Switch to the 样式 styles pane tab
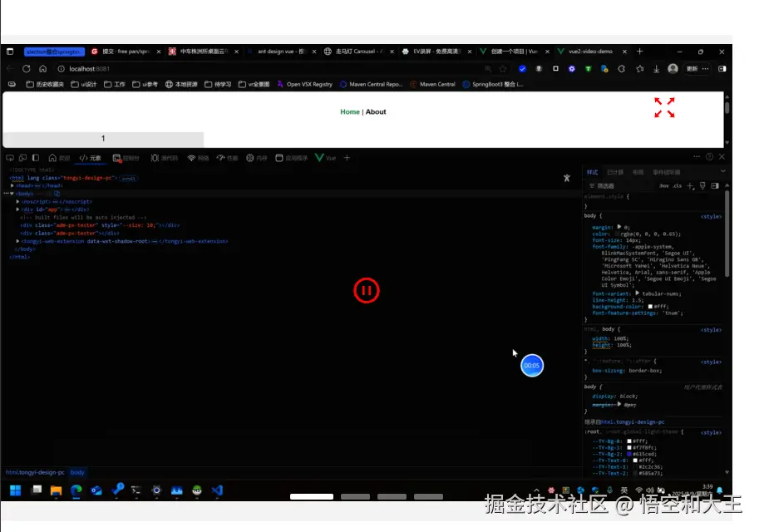This screenshot has height=532, width=759. coord(592,172)
